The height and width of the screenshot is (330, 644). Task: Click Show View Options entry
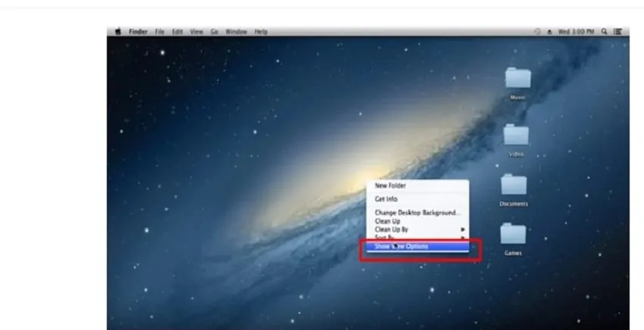[417, 246]
